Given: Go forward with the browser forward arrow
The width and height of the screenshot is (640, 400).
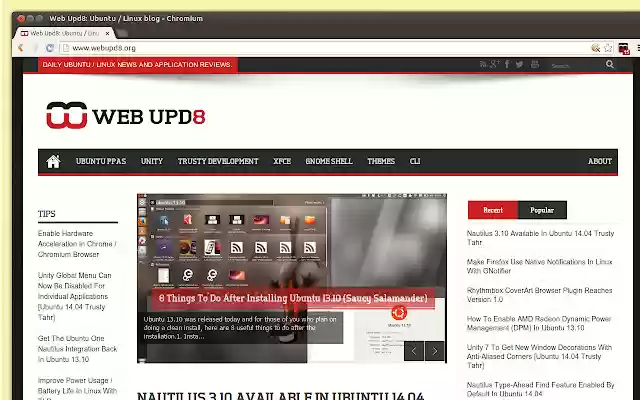Looking at the screenshot, I should click(35, 48).
